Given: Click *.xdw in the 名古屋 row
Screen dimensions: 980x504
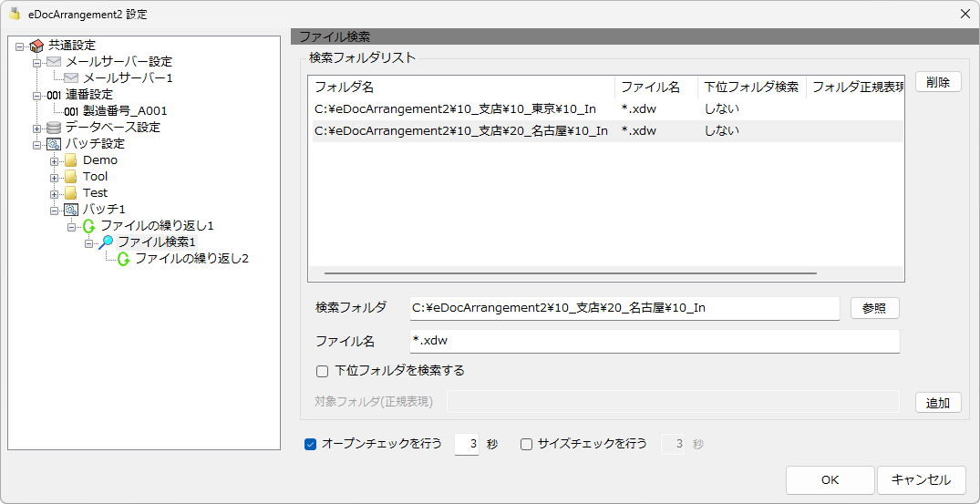Looking at the screenshot, I should pos(639,131).
